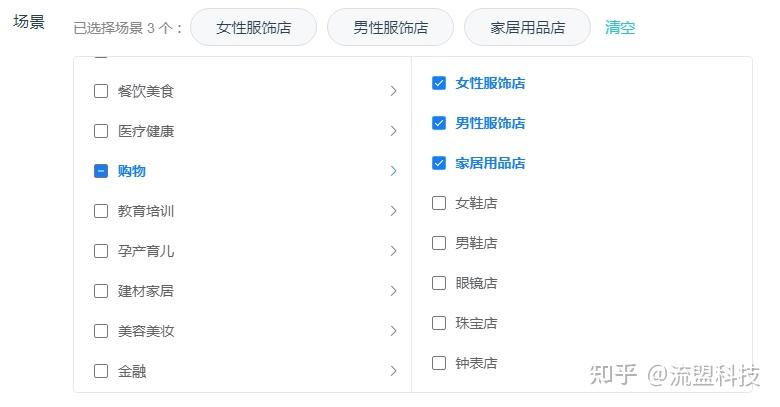Select the 孕产育儿 category item
This screenshot has width=780, height=407.
pos(146,251)
